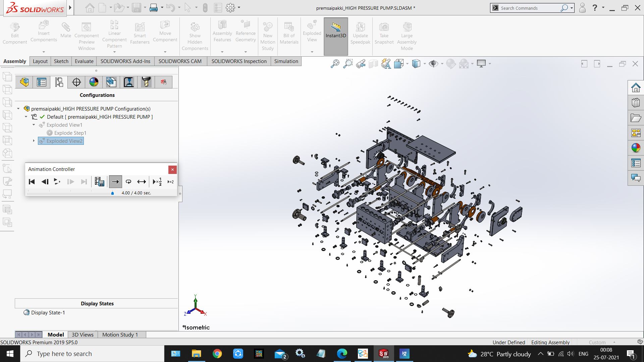Click the Search Commands field
This screenshot has height=362, width=644.
(x=530, y=8)
